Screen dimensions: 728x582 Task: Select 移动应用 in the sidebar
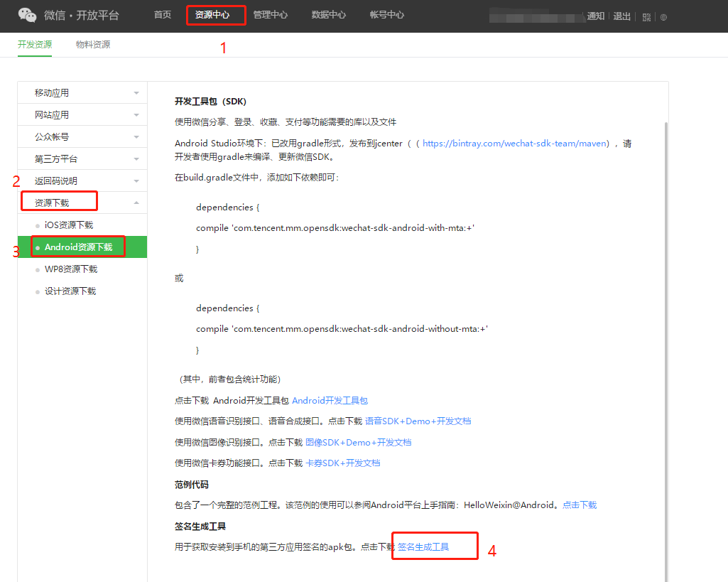52,93
